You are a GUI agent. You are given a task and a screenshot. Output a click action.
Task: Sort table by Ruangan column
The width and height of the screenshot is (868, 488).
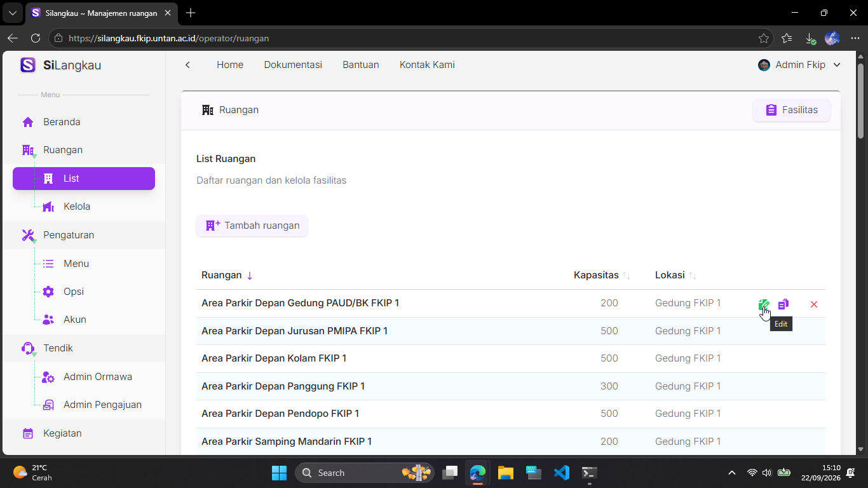click(227, 275)
